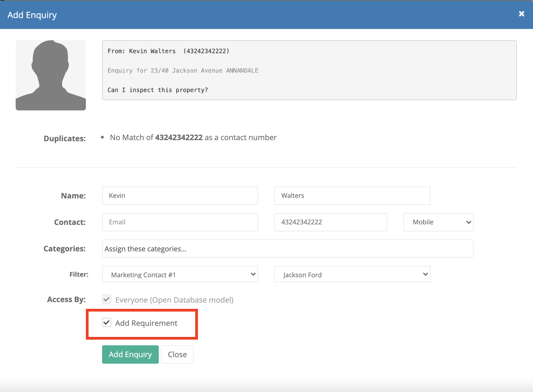Click the contact avatar placeholder image
Screen dimensions: 533x392
pos(51,75)
